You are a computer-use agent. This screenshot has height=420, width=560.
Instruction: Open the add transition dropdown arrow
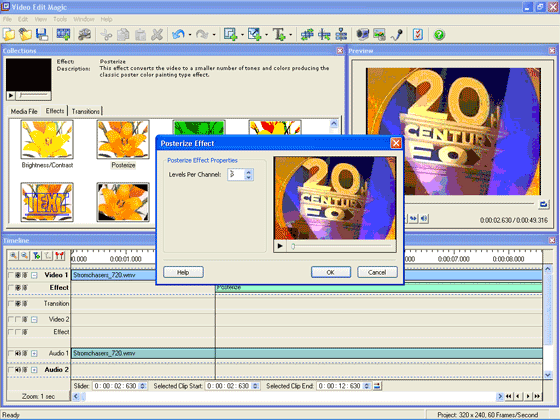pos(242,35)
